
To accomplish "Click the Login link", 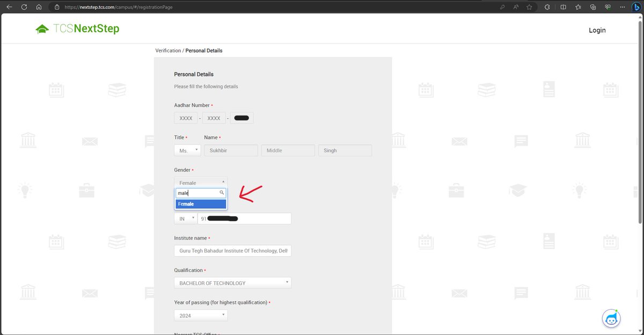I will click(597, 30).
